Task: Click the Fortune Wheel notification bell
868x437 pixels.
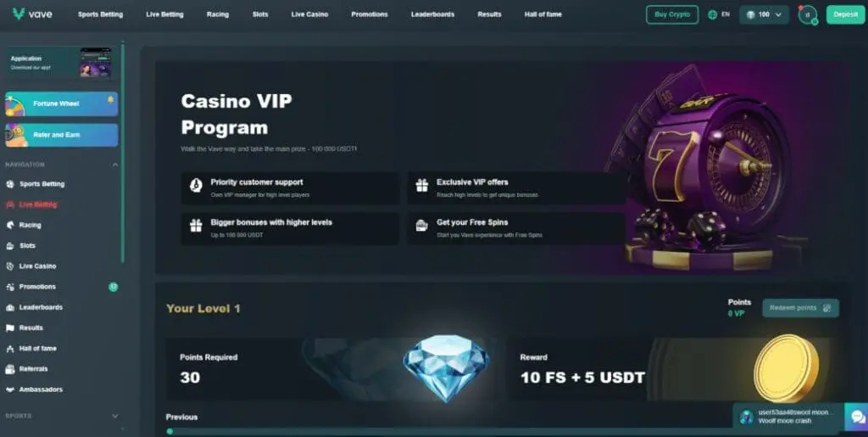Action: 110,100
